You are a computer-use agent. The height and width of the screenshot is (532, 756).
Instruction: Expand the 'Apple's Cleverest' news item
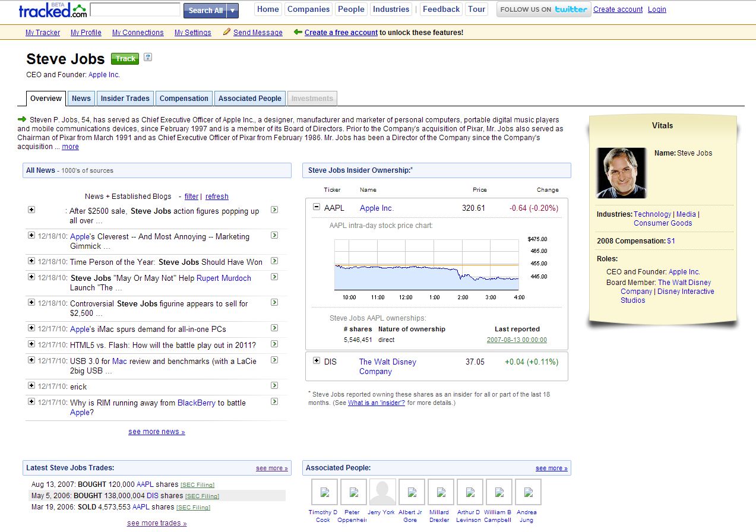(x=31, y=235)
